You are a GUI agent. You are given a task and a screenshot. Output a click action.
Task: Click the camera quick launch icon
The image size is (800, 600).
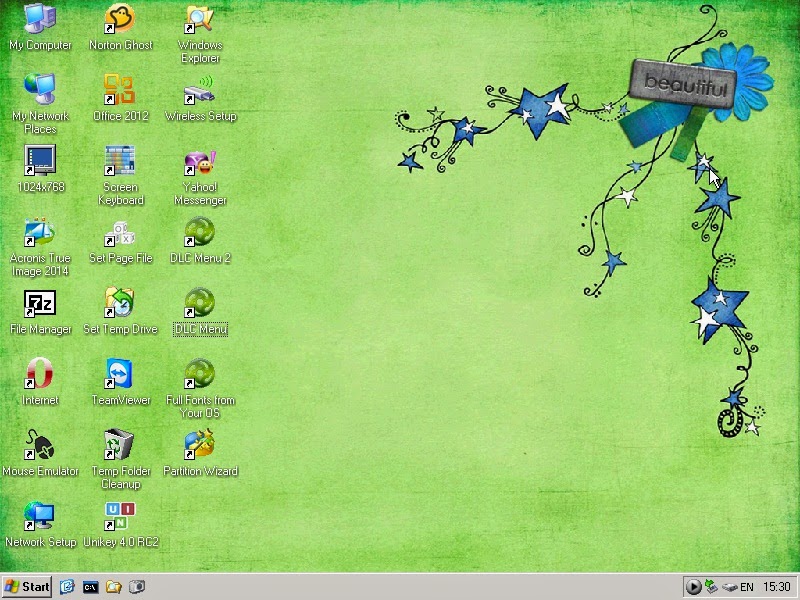pyautogui.click(x=137, y=587)
